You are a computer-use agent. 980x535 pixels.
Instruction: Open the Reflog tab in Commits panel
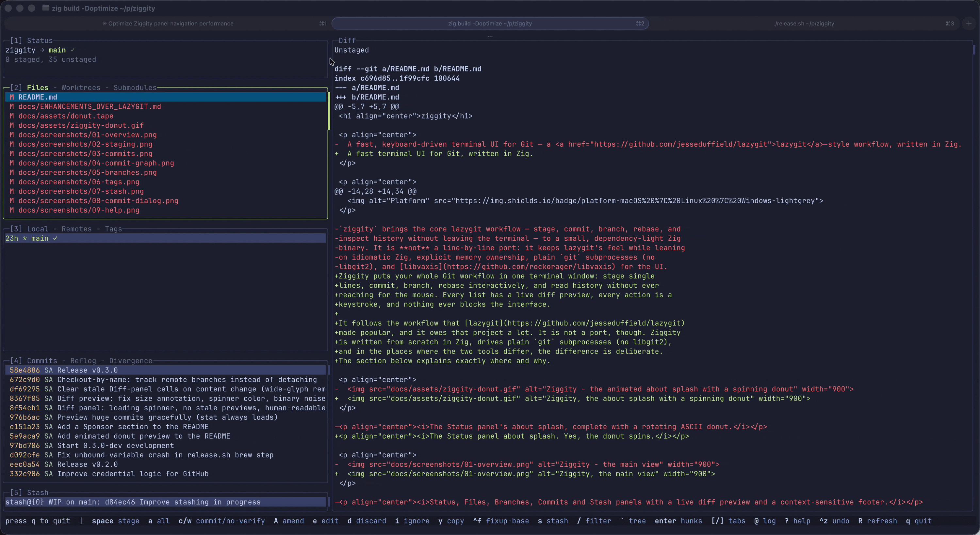[83, 360]
